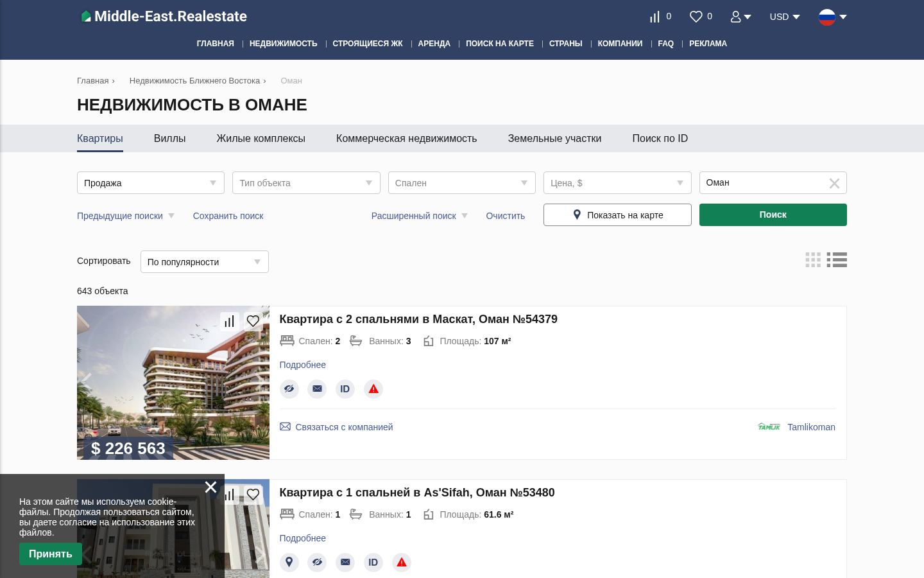Open СТРАНЫ menu item
924x578 pixels.
coord(565,44)
